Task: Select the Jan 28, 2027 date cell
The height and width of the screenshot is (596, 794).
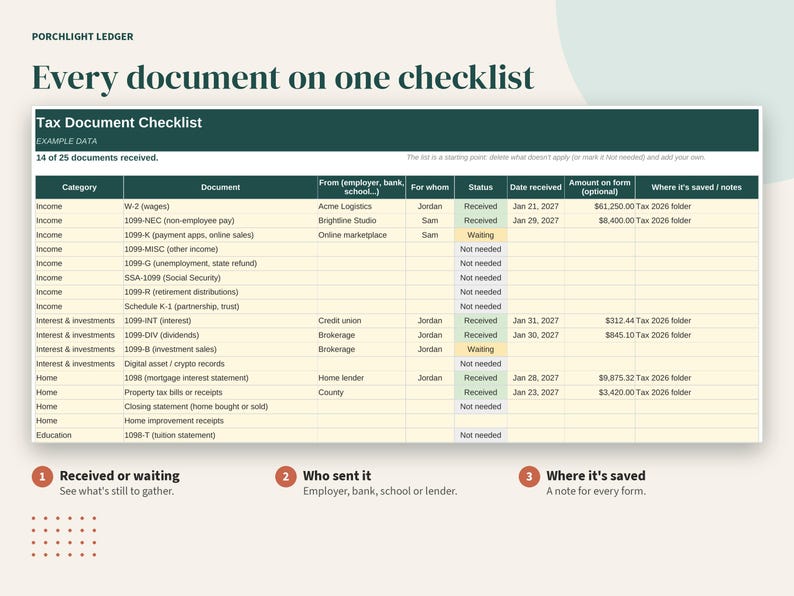Action: [536, 378]
